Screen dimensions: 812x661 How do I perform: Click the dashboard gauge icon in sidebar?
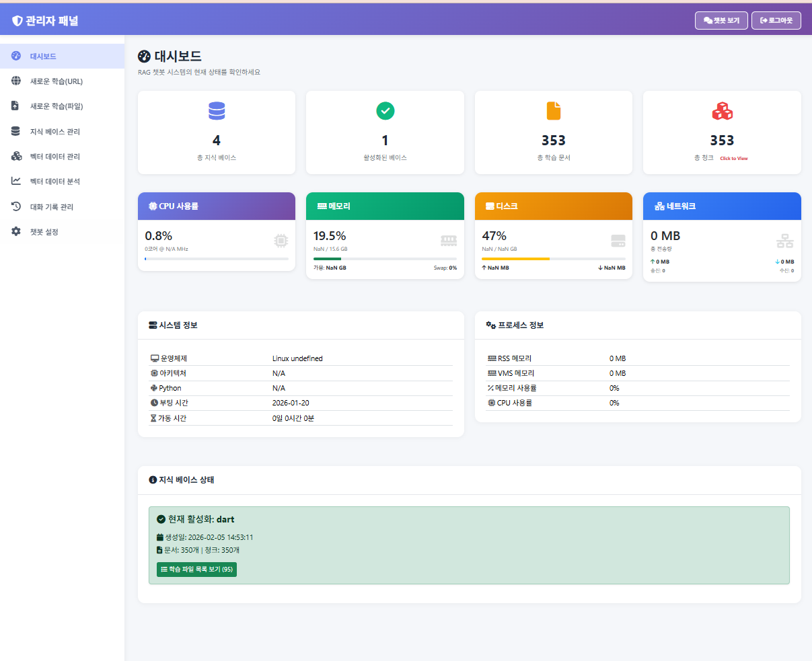point(15,56)
